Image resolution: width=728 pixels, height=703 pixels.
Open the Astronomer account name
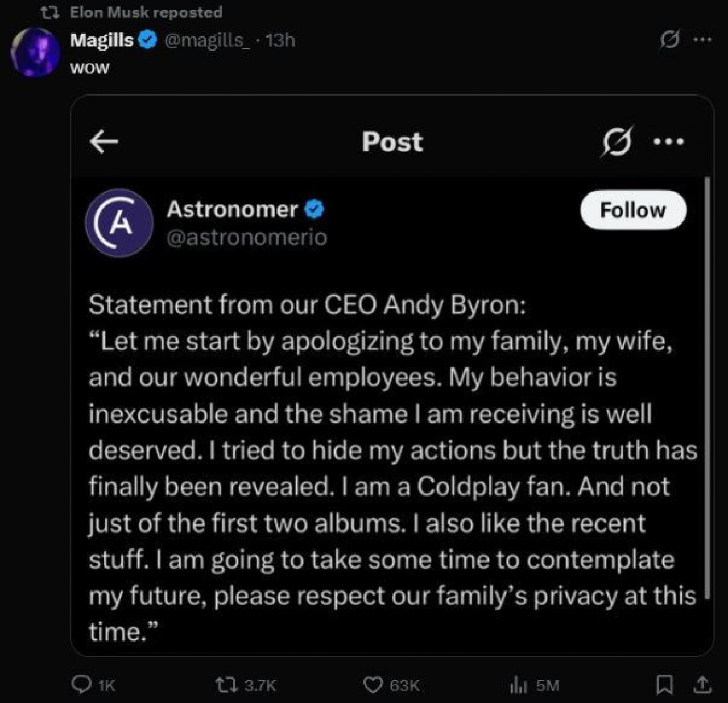231,209
